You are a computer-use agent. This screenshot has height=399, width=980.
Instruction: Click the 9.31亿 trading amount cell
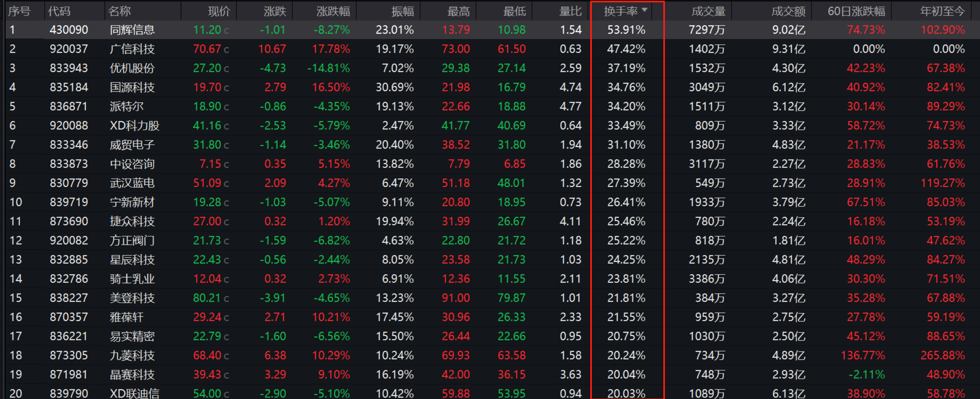[789, 49]
